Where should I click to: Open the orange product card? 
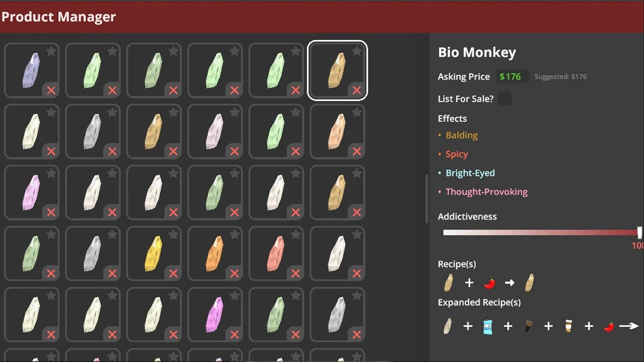215,254
